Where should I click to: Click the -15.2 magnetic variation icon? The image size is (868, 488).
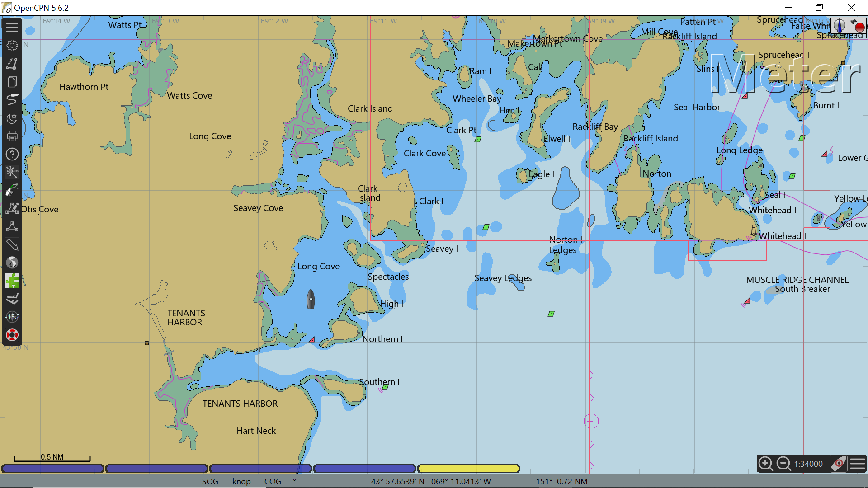[12, 317]
